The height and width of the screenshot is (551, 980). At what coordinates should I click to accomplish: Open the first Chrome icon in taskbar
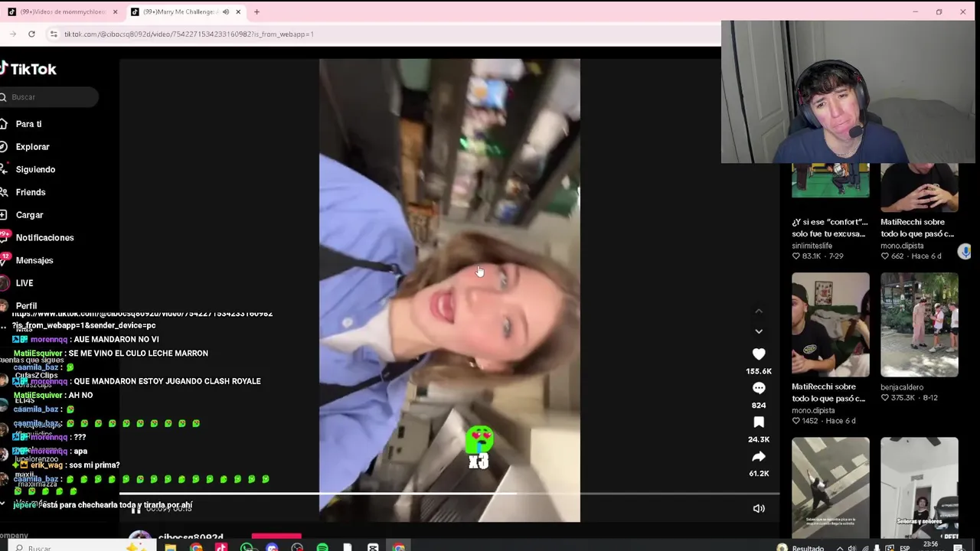196,547
